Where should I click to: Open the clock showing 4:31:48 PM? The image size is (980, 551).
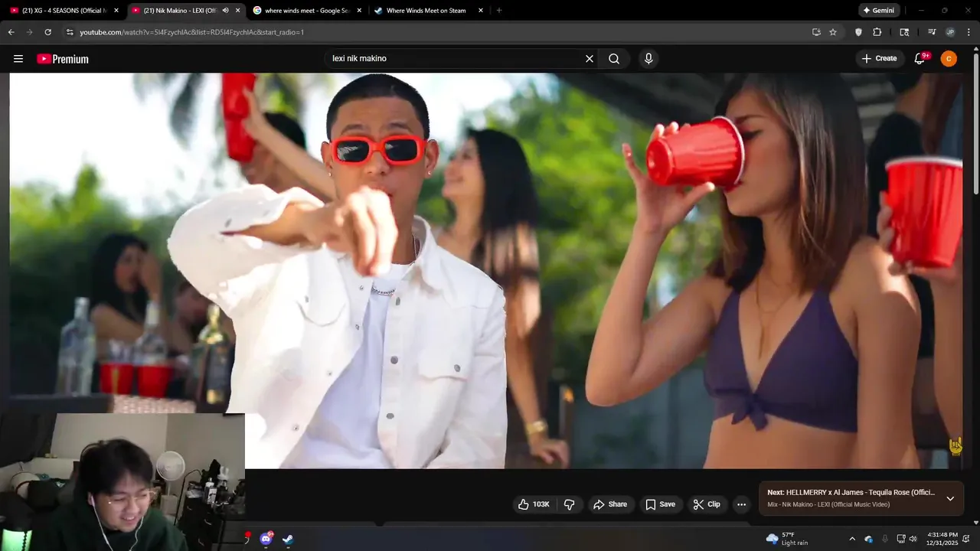pyautogui.click(x=942, y=539)
